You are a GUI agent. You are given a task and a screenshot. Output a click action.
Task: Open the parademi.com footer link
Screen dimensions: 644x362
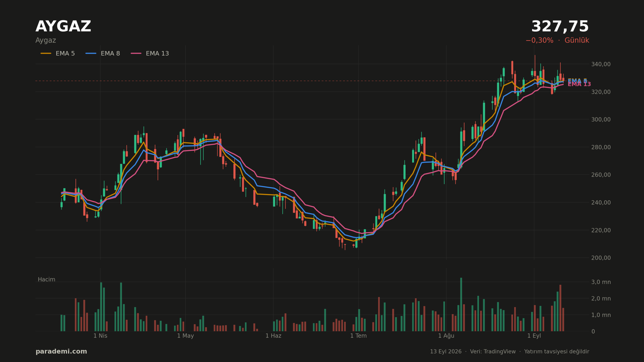pyautogui.click(x=61, y=352)
